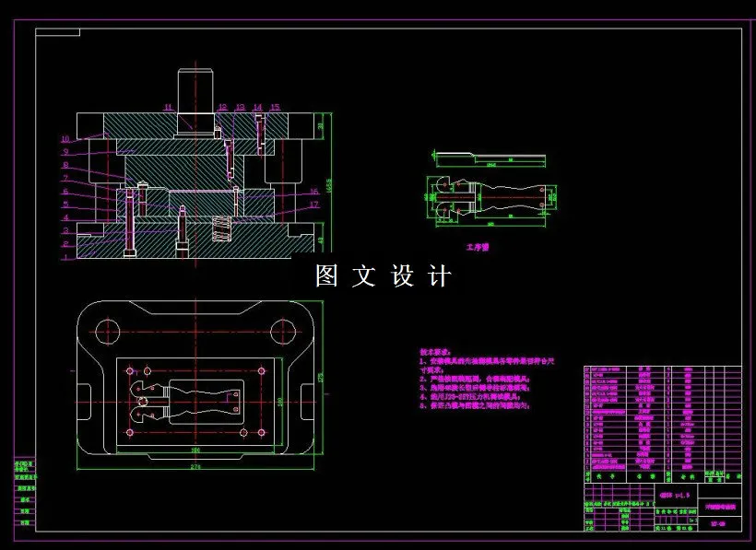Screen dimensions: 756x550
Task: Select balloon label 16 on the right side
Action: pos(313,192)
